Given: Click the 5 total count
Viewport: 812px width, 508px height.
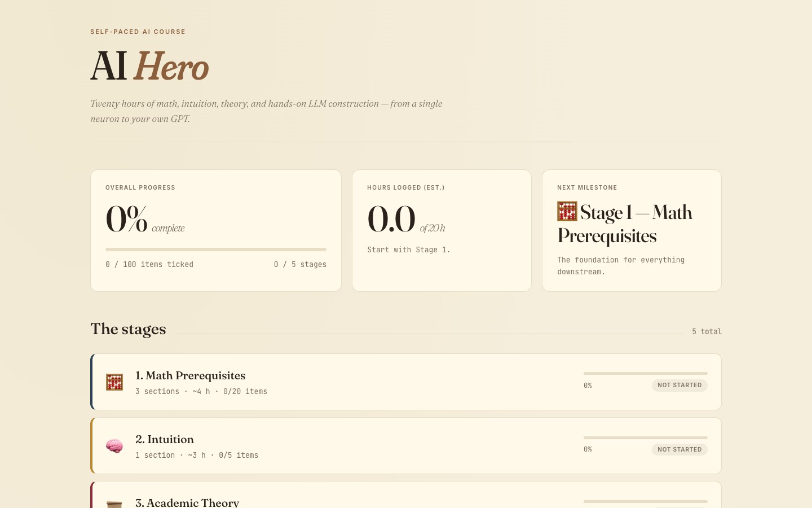Looking at the screenshot, I should (x=707, y=332).
